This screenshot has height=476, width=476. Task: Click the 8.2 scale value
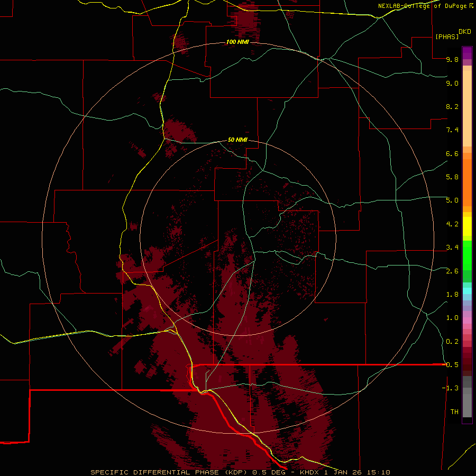pyautogui.click(x=452, y=106)
